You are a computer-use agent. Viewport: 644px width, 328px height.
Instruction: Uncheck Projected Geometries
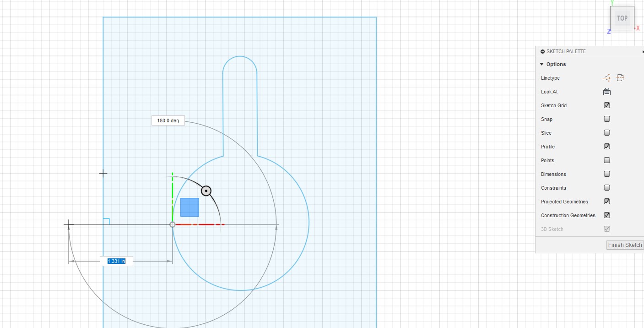coord(607,202)
